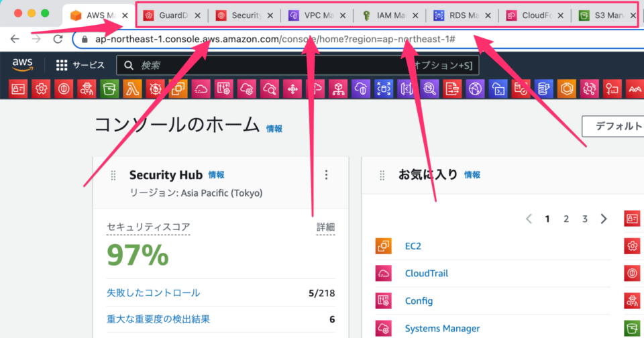Grab the Security Hub widget drag handle
644x338 pixels.
coord(113,175)
